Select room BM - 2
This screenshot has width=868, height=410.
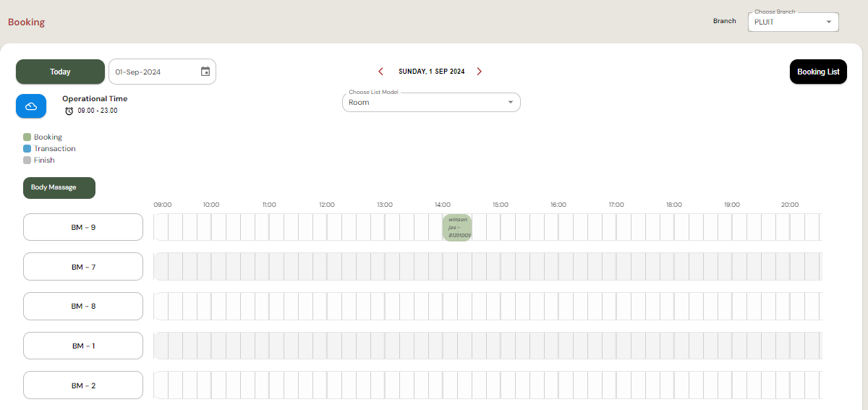(83, 385)
